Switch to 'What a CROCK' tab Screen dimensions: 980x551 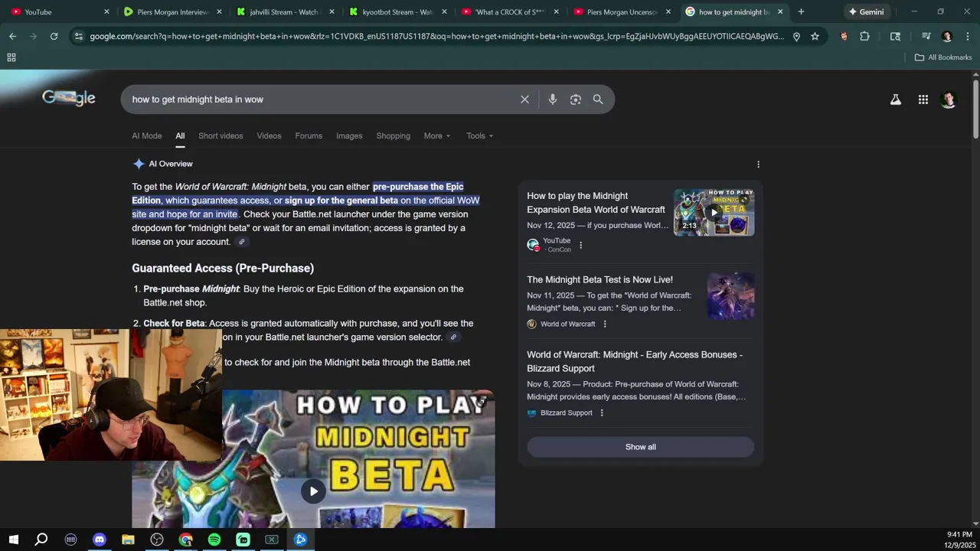click(509, 11)
